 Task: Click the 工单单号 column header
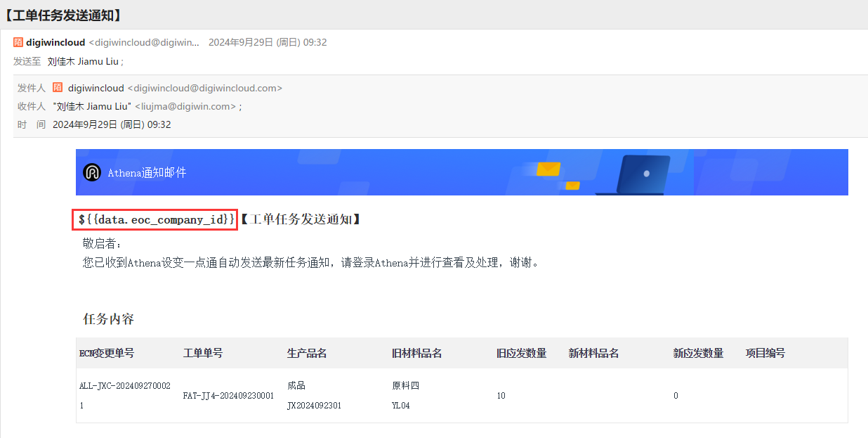click(203, 353)
